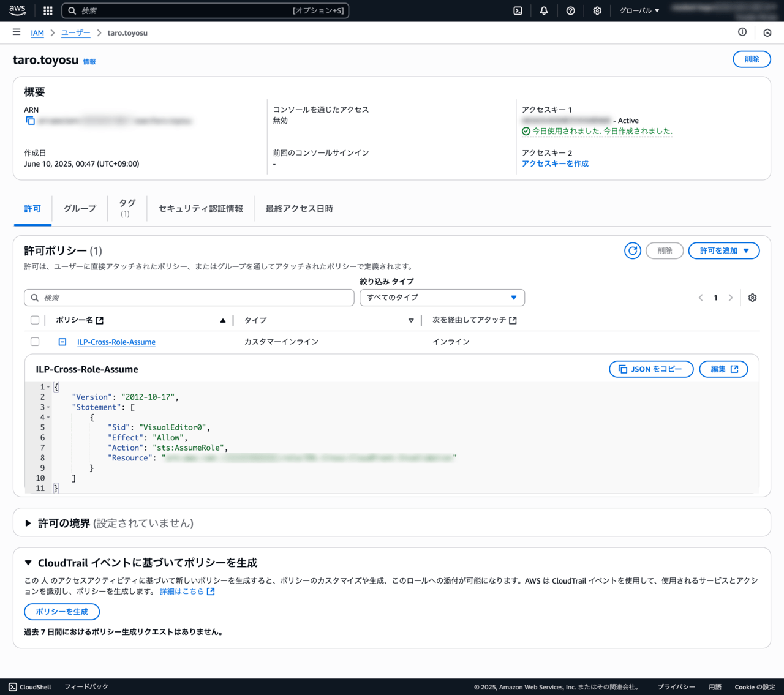Viewport: 784px width, 695px height.
Task: Go to previous page of policies
Action: click(x=701, y=298)
